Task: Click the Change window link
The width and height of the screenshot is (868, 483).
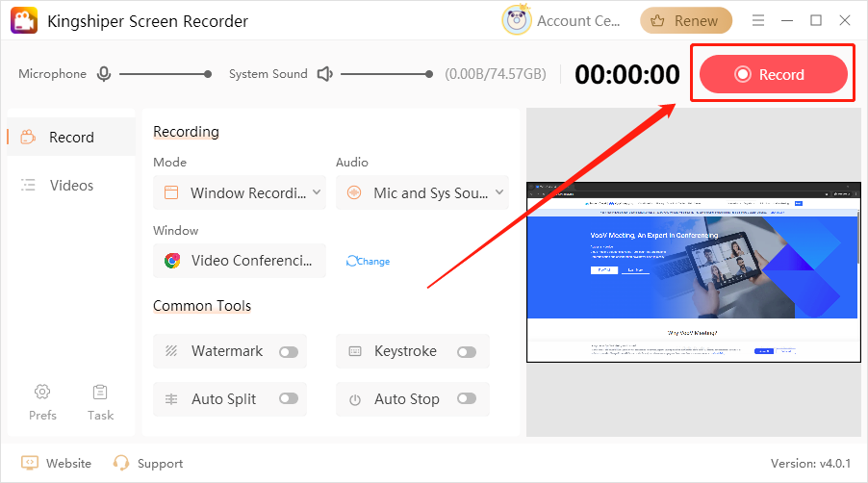Action: pyautogui.click(x=369, y=261)
